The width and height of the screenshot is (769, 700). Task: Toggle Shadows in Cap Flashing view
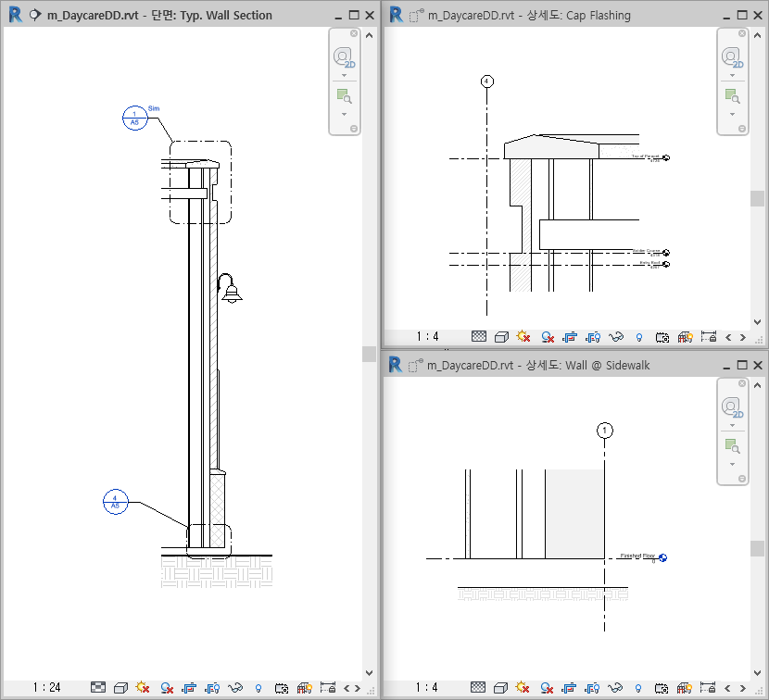pos(548,337)
